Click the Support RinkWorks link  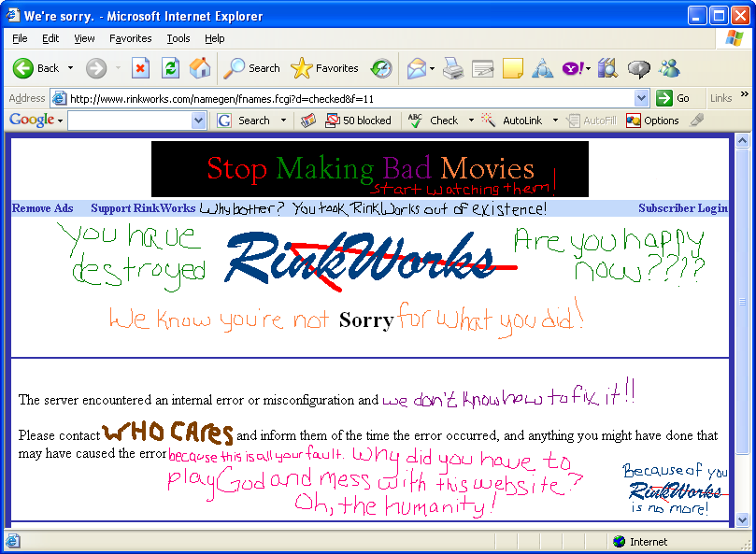[143, 208]
